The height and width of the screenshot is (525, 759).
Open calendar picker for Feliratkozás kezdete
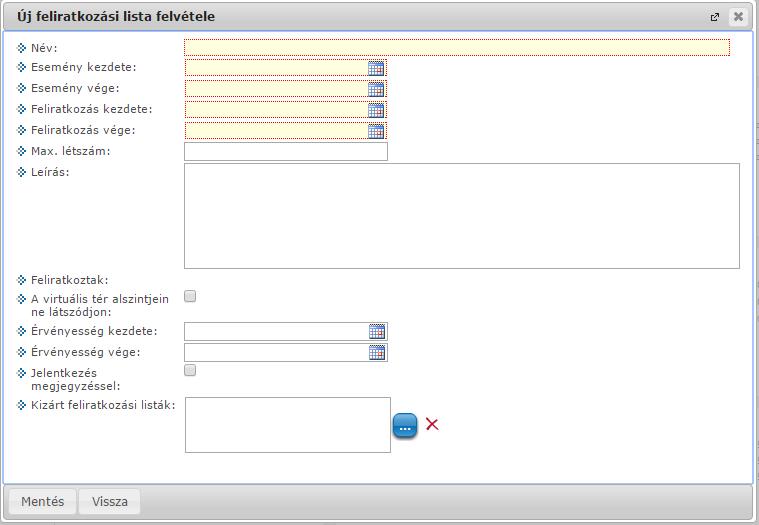tap(376, 110)
